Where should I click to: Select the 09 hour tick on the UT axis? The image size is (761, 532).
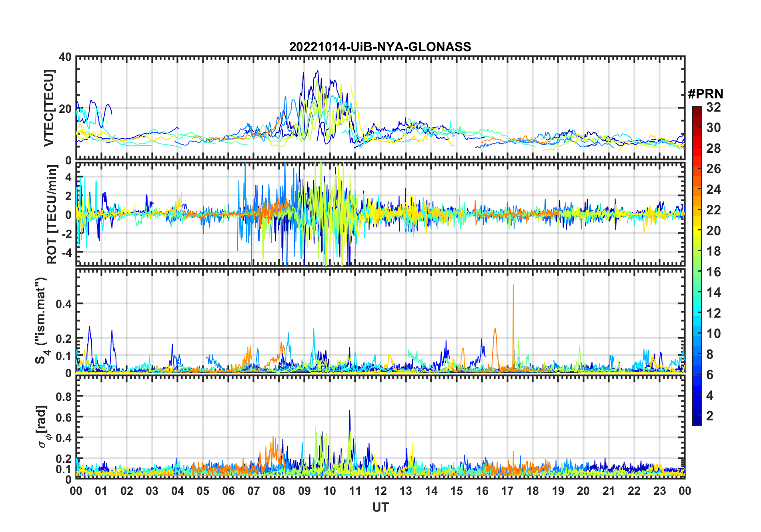click(x=304, y=491)
